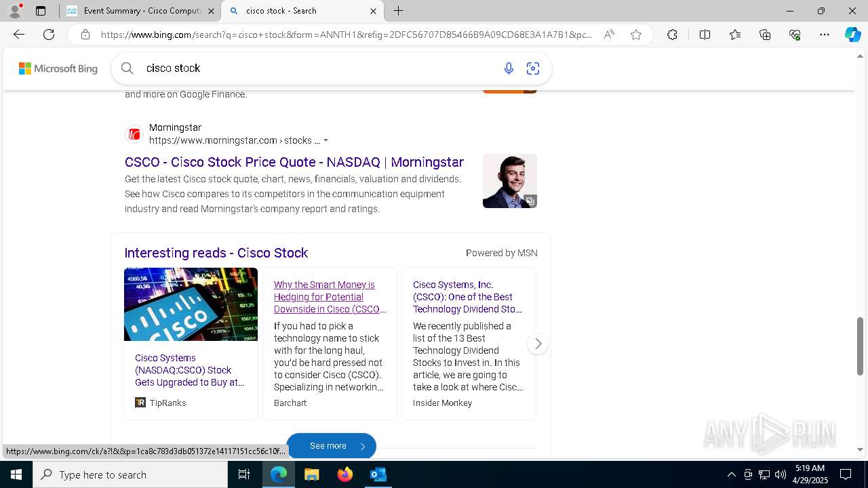
Task: Open File Explorer from taskbar
Action: [311, 474]
